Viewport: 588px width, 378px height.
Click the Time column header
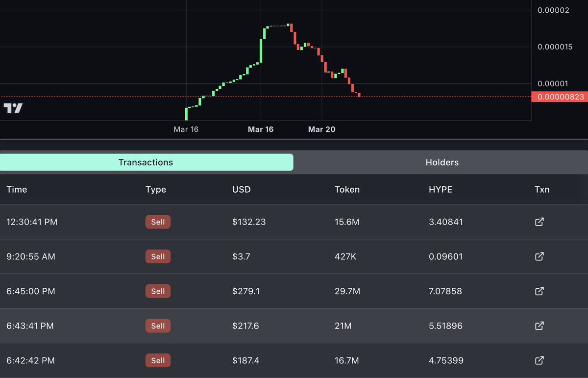tap(17, 189)
